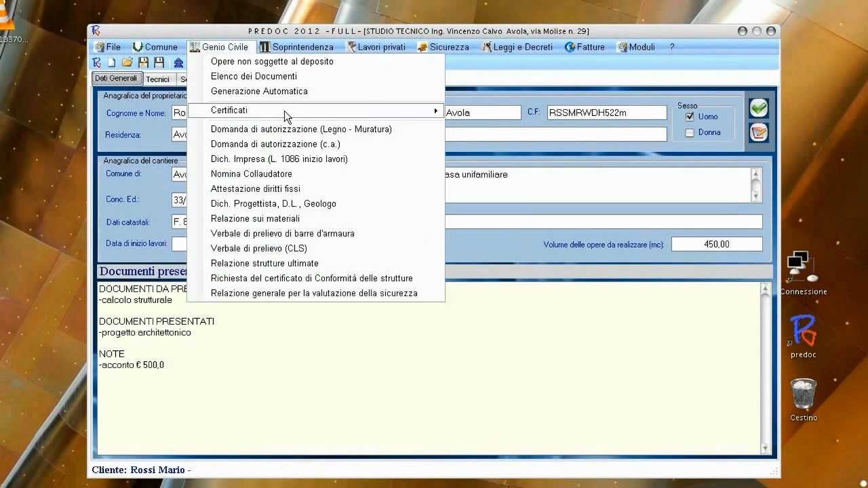Choose Opere non soggette al deposito
The image size is (868, 488).
(x=315, y=61)
